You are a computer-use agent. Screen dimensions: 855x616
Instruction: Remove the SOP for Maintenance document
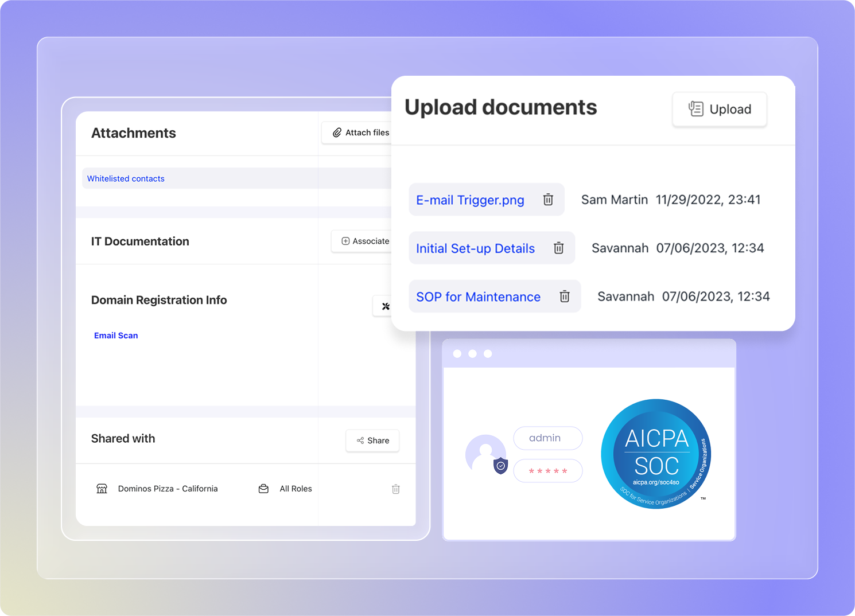pos(565,297)
